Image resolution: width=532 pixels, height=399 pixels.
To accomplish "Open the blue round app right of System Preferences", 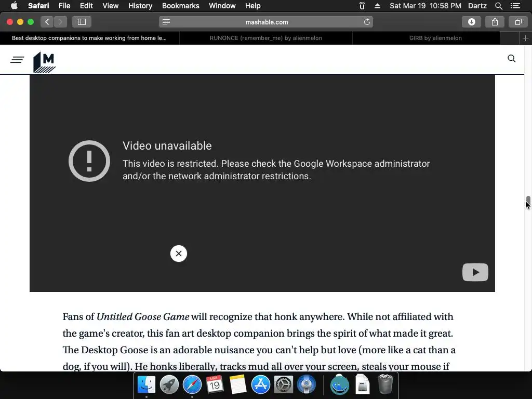I will (307, 385).
